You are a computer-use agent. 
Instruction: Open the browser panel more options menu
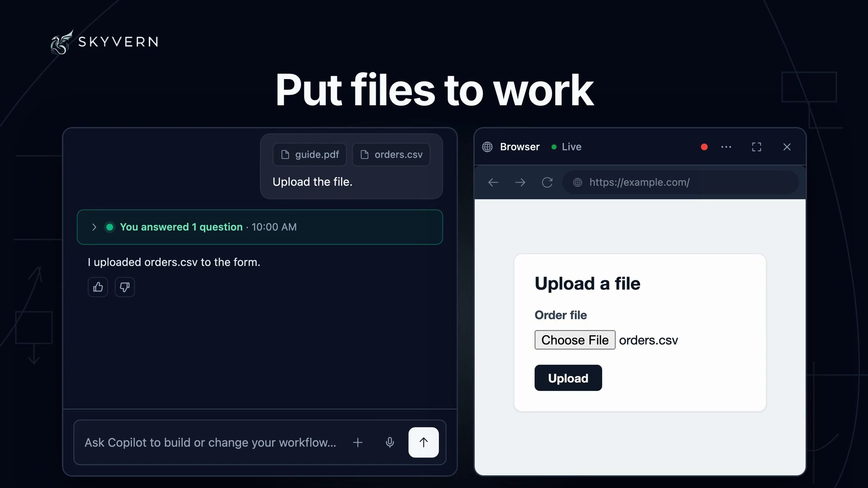[x=726, y=147]
